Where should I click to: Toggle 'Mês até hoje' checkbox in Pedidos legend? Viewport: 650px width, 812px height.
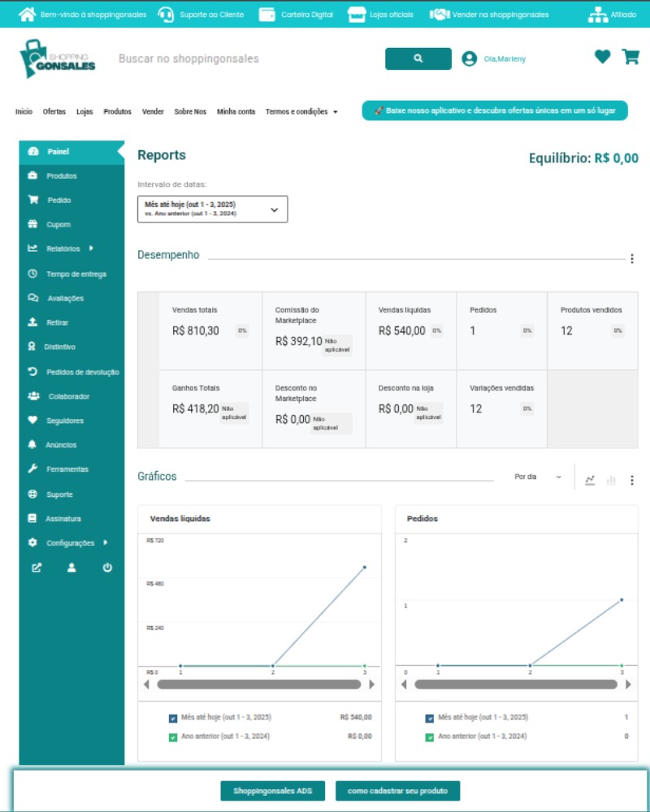[x=430, y=718]
